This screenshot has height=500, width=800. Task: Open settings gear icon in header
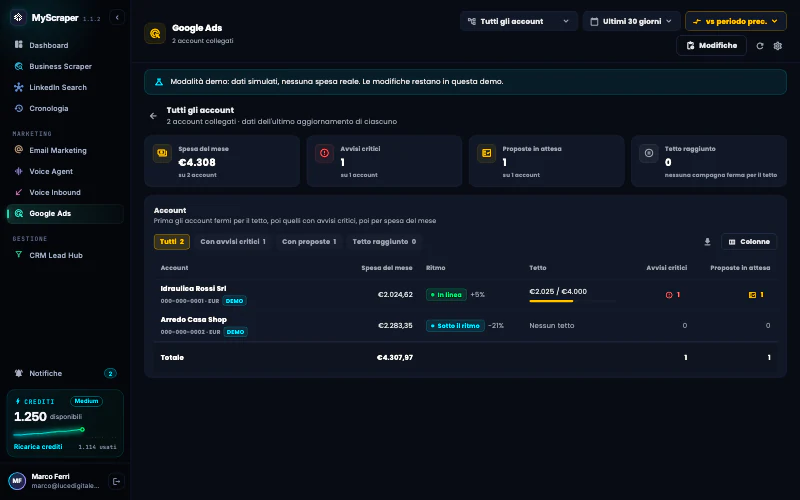[778, 46]
